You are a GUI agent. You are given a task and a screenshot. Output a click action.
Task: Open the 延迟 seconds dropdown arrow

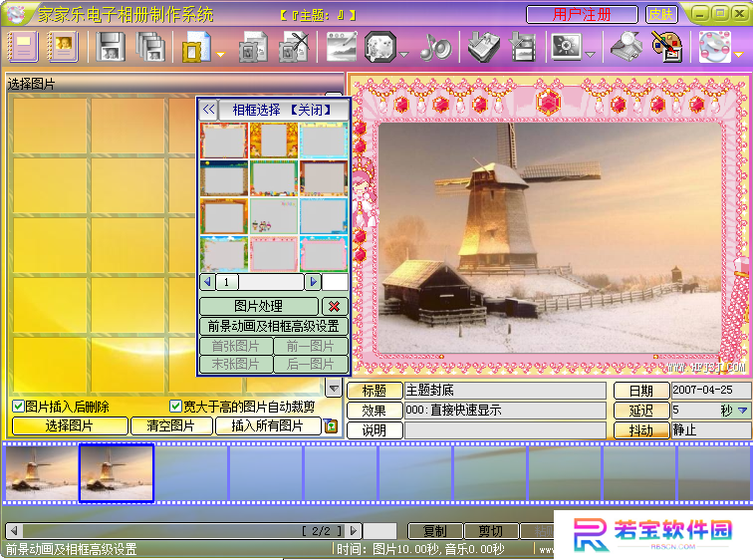pos(742,411)
